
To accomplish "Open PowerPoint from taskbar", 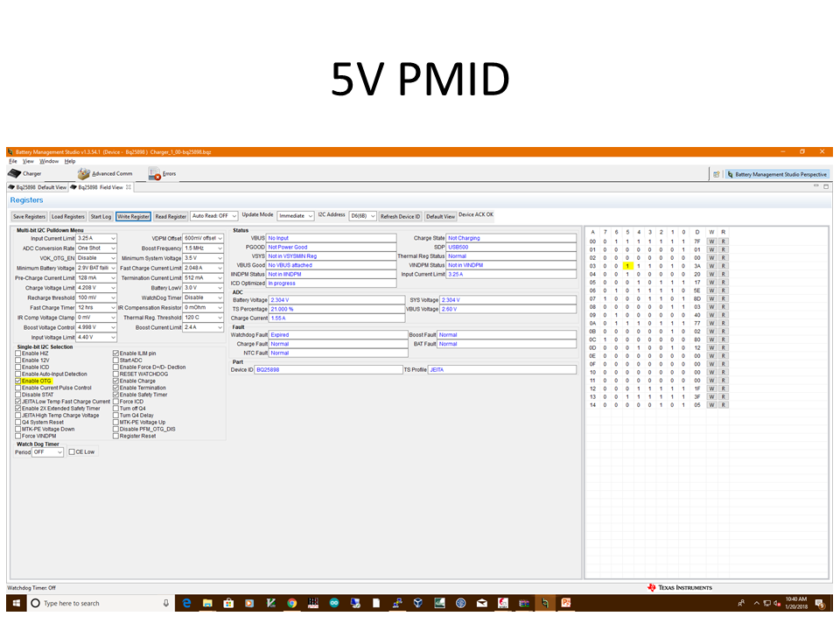I will click(566, 603).
